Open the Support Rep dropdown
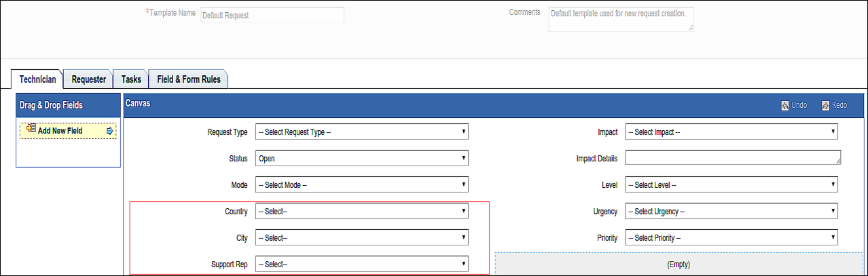Screen dimensions: 868x276 362,264
